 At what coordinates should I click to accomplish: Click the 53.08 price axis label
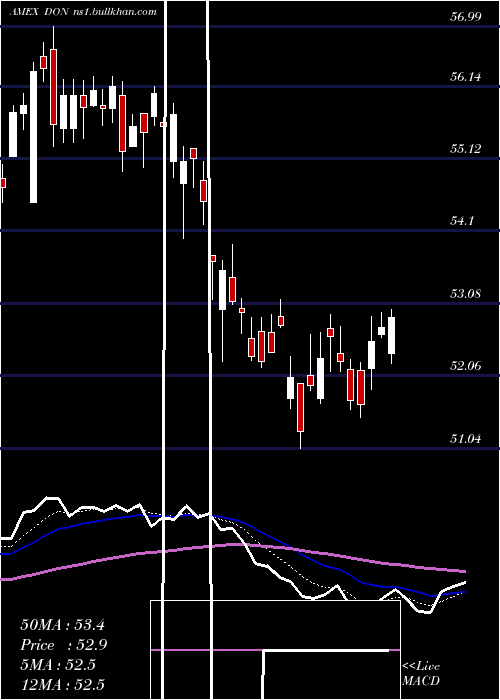pos(466,294)
